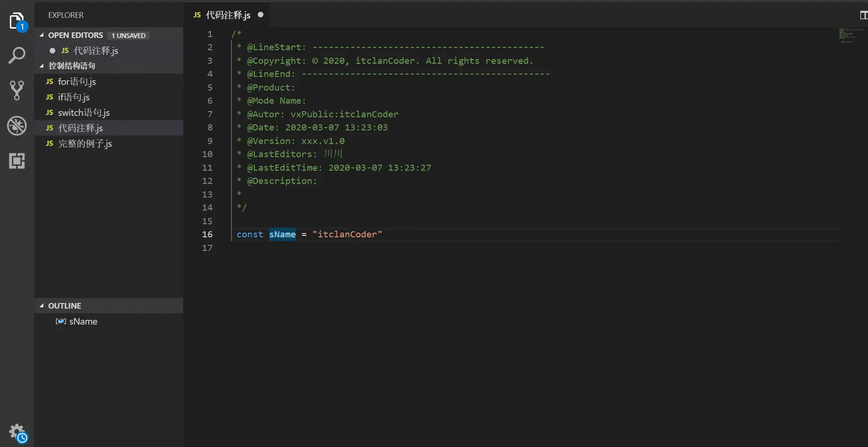Click the EXPLORER panel title

pyautogui.click(x=66, y=15)
